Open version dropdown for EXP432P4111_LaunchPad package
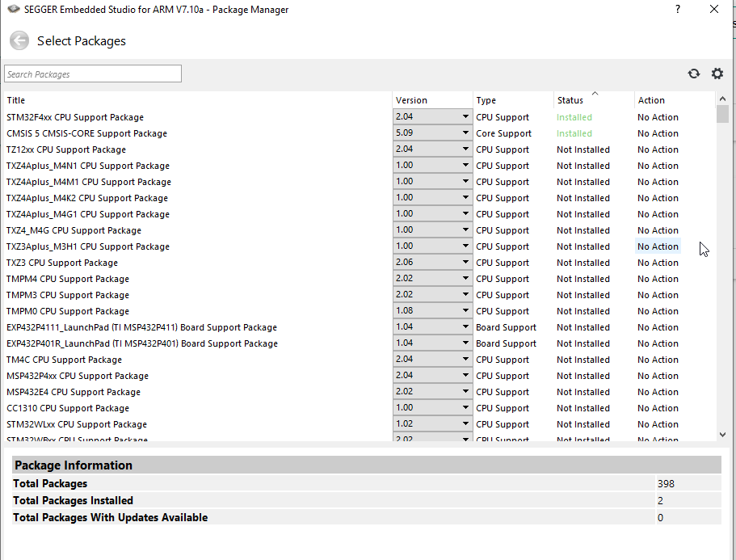The image size is (736, 560). [432, 326]
